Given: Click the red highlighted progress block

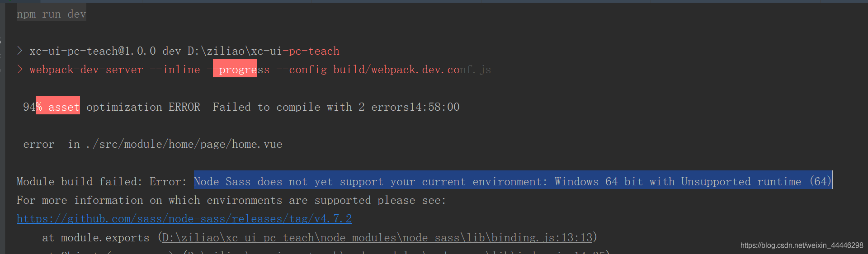Looking at the screenshot, I should tap(235, 68).
